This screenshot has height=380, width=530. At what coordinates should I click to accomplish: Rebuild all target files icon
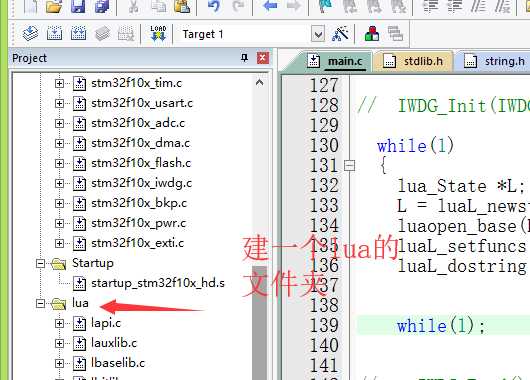[78, 33]
